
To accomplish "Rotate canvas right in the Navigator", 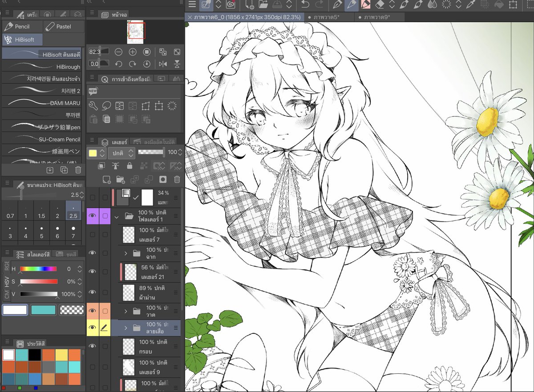I will 133,64.
